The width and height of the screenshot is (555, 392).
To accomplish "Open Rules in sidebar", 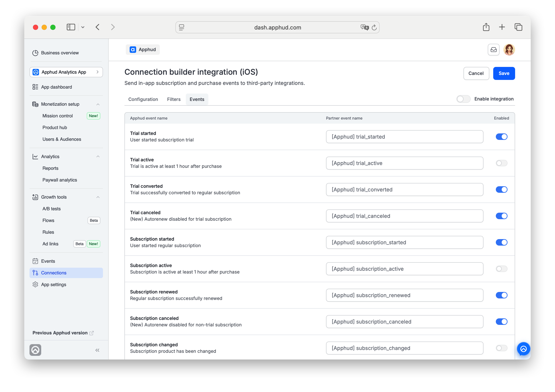I will coord(48,232).
